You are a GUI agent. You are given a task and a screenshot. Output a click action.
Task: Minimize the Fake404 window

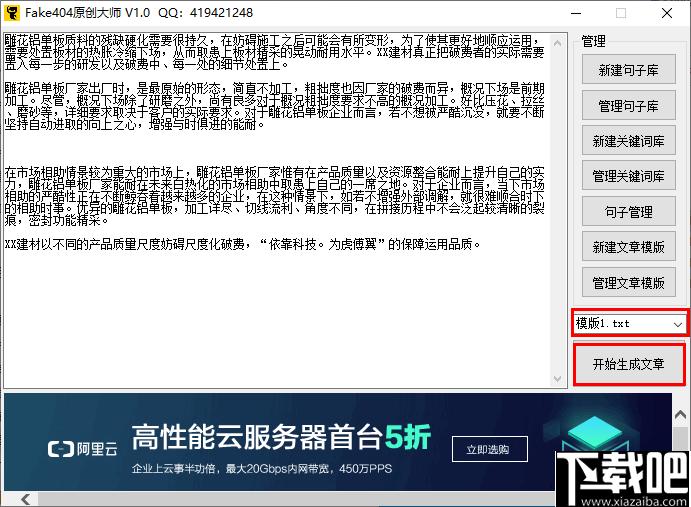coord(576,13)
